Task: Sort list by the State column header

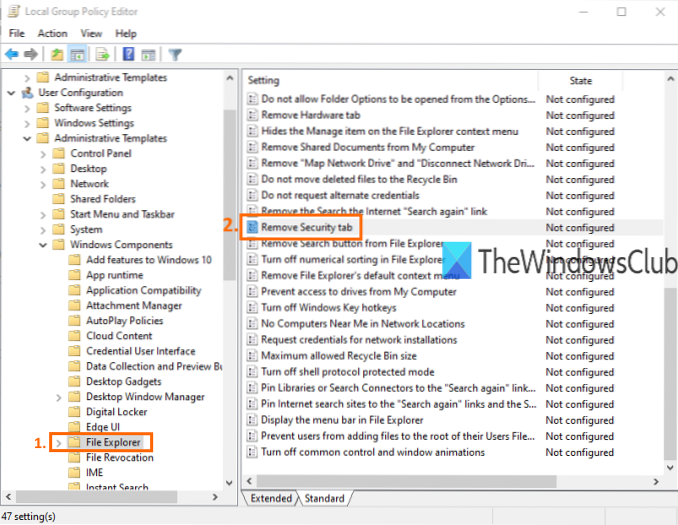Action: pos(580,80)
